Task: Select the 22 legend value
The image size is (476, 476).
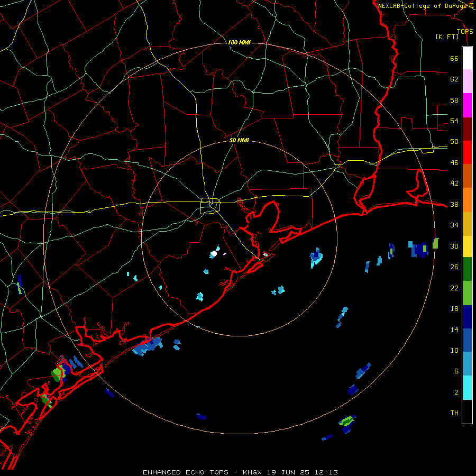Action: [x=454, y=288]
